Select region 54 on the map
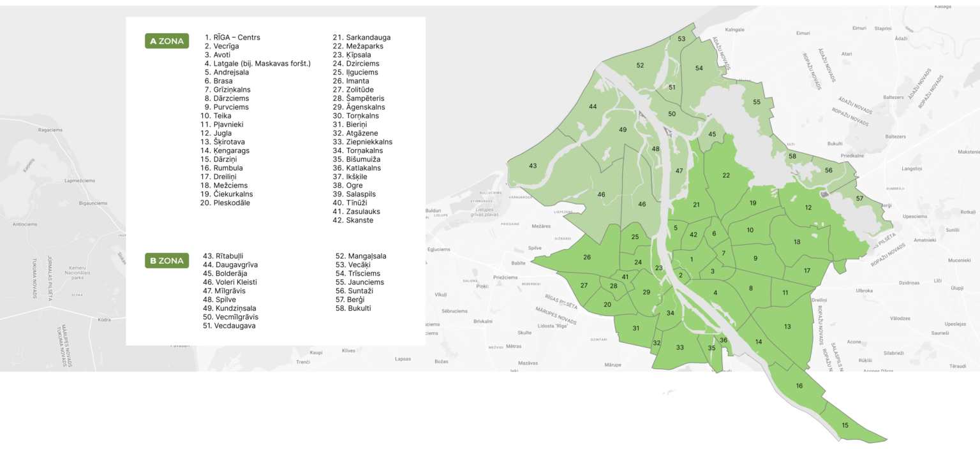The image size is (980, 450). coord(699,68)
